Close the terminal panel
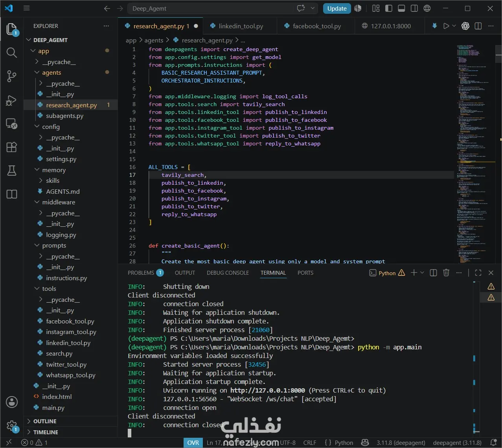The width and height of the screenshot is (502, 448). pyautogui.click(x=491, y=272)
